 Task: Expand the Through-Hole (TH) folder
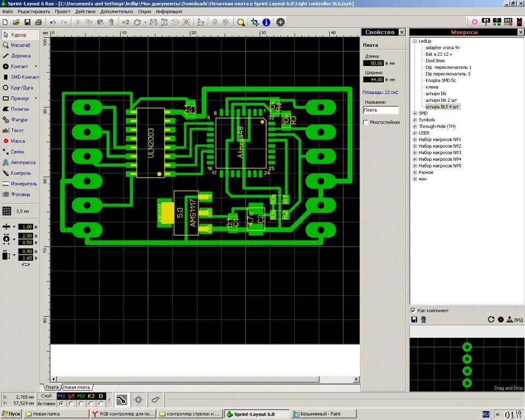pos(415,127)
